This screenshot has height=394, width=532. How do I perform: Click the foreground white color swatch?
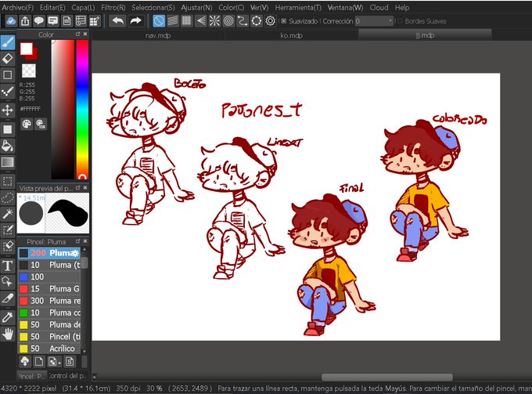pos(26,49)
